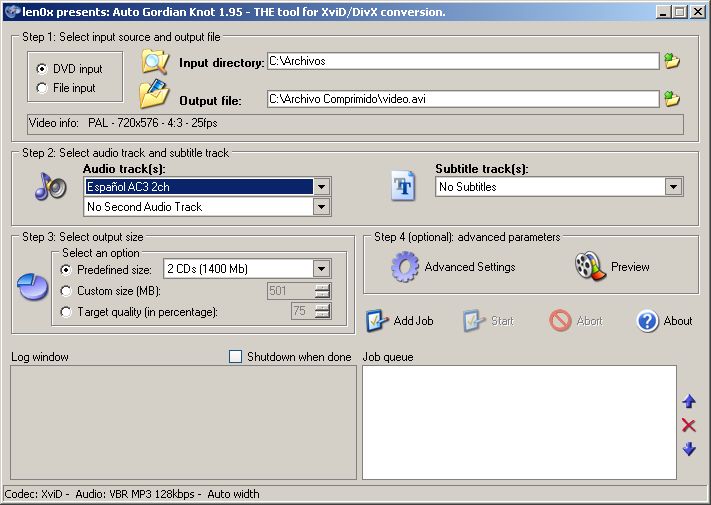The height and width of the screenshot is (505, 711).
Task: Click in the Input directory text field
Action: (463, 61)
